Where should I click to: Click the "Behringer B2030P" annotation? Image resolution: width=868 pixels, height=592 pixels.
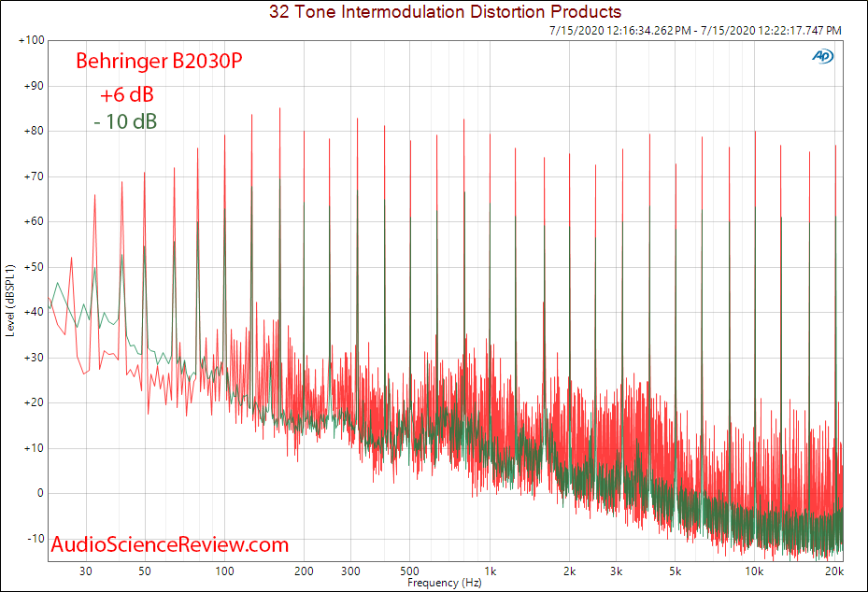click(159, 61)
